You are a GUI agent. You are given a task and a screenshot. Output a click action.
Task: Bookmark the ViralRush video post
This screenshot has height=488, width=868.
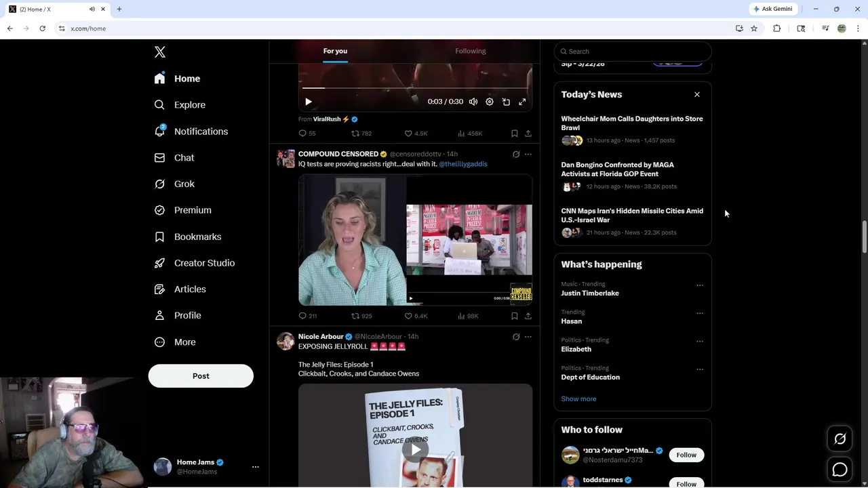click(x=515, y=134)
